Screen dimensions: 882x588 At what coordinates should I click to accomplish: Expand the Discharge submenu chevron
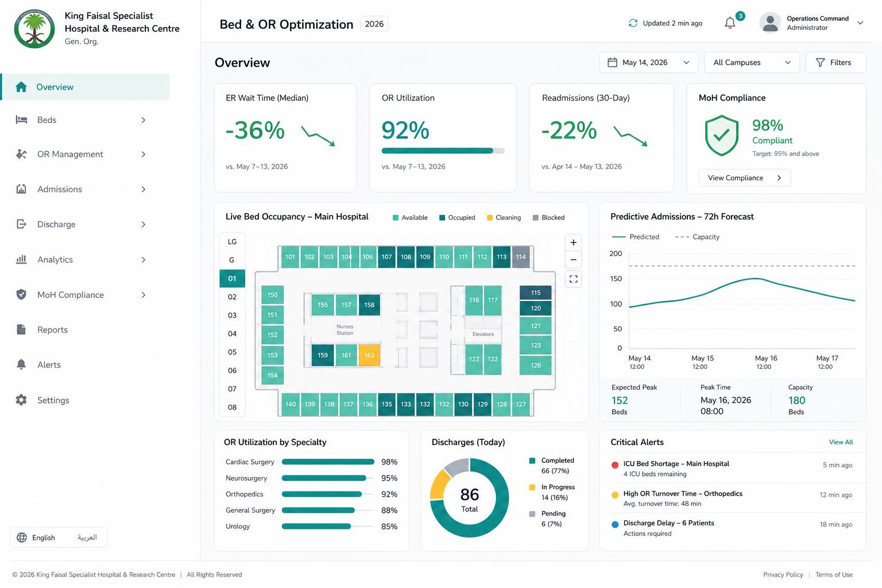pos(144,224)
